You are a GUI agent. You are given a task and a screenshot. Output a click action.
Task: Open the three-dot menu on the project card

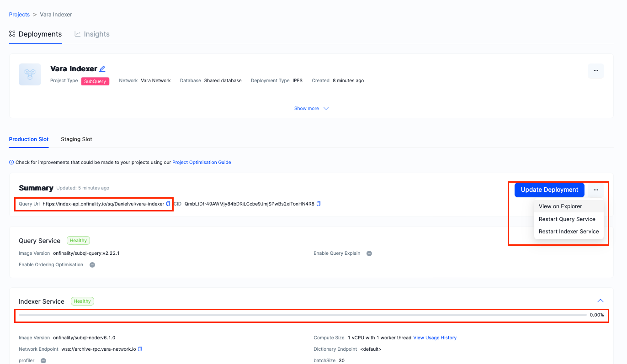(x=596, y=71)
